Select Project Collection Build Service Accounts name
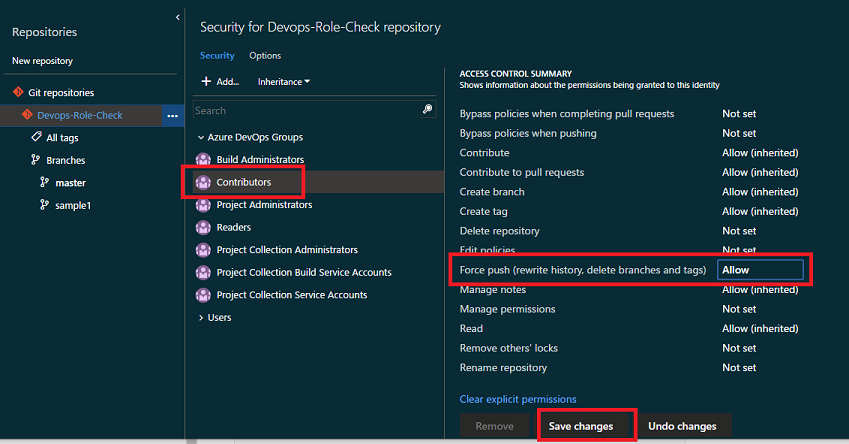 click(304, 272)
